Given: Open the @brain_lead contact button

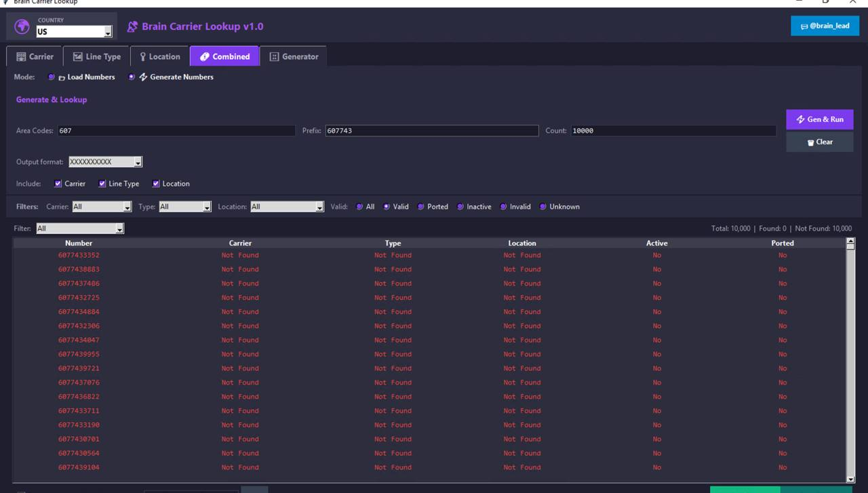Looking at the screenshot, I should (825, 26).
